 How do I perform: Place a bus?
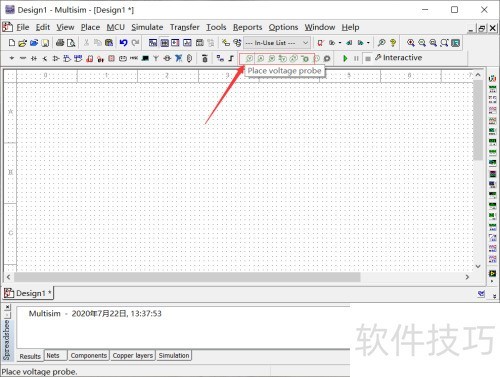[231, 58]
